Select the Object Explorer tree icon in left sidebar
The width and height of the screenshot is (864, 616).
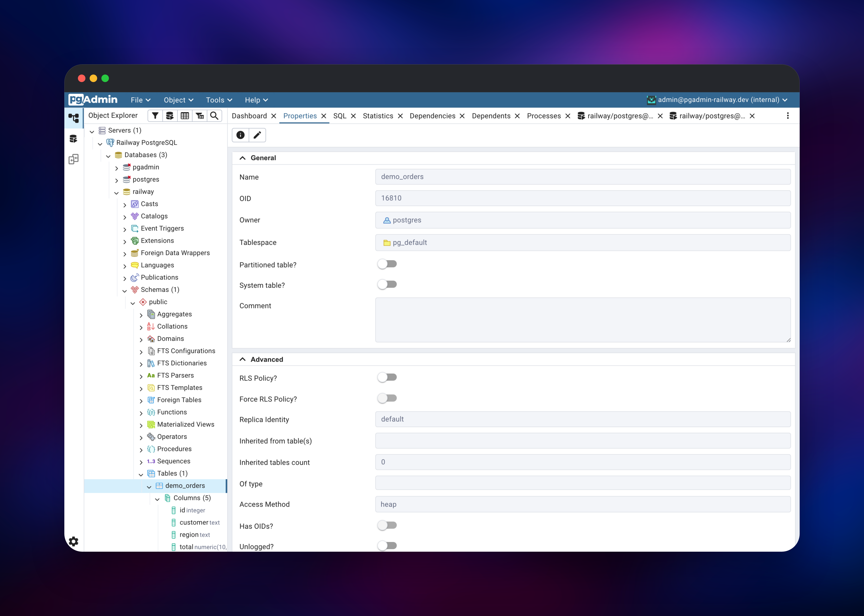pyautogui.click(x=74, y=118)
